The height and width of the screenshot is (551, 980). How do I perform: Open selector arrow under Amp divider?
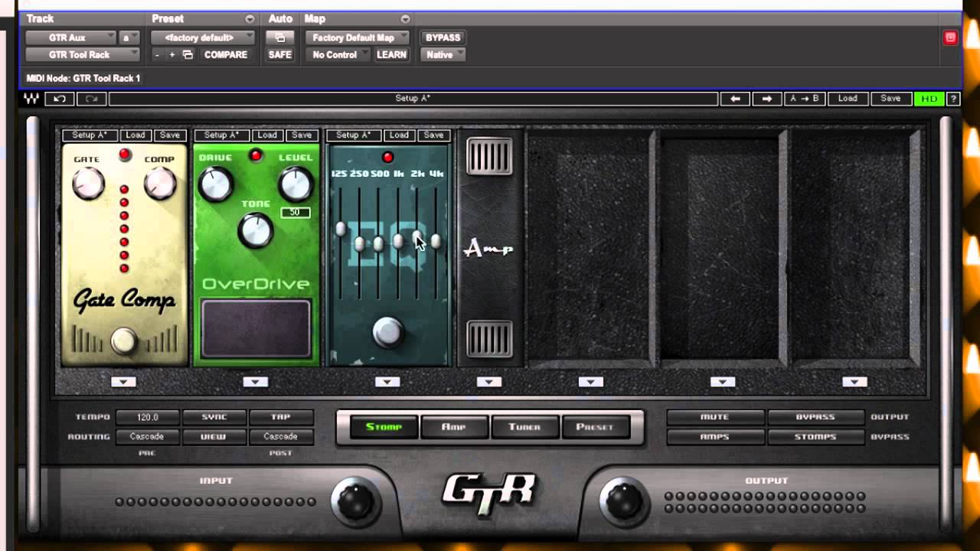[x=489, y=382]
